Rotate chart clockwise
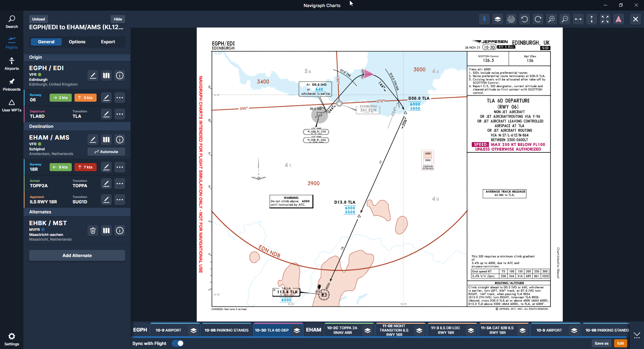This screenshot has height=349, width=644. coord(538,19)
